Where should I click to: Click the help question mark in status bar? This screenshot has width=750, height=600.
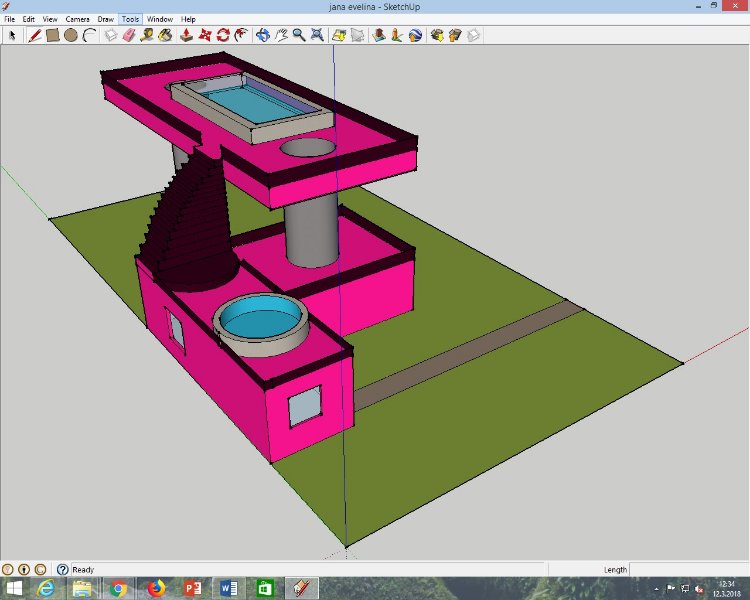coord(62,569)
